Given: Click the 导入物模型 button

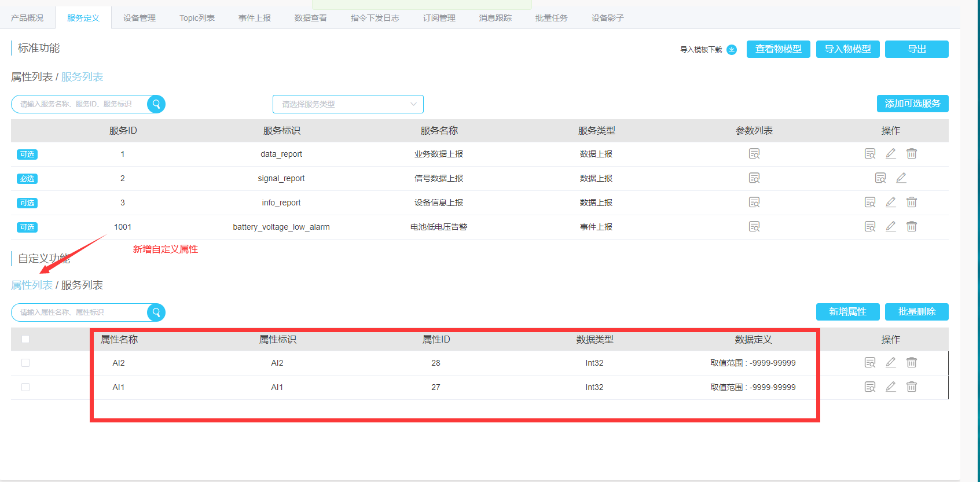Looking at the screenshot, I should [x=848, y=49].
